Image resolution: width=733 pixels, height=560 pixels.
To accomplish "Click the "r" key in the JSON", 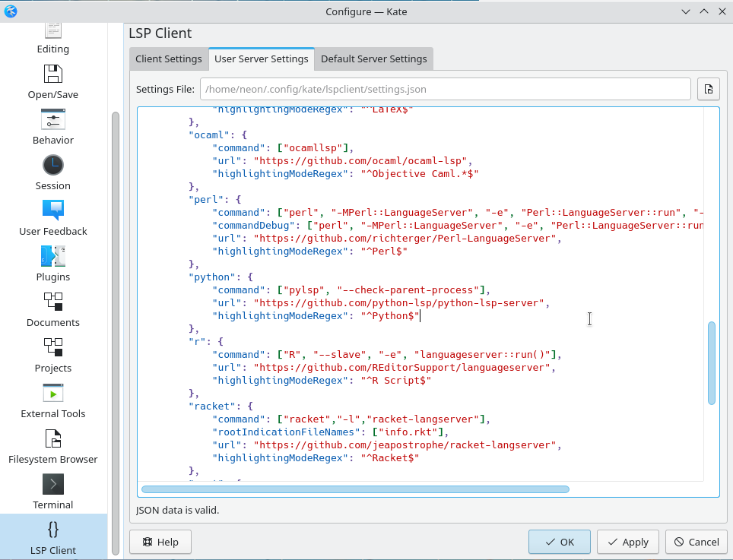I will coord(197,341).
